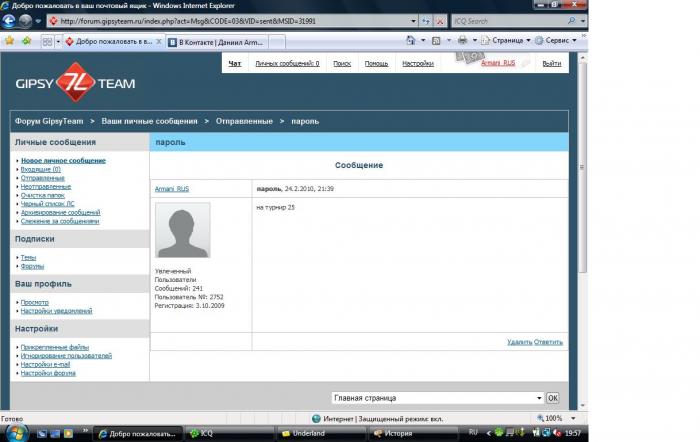Open 'Настройки форума' link
Screen dimensions: 700x442
(x=48, y=373)
